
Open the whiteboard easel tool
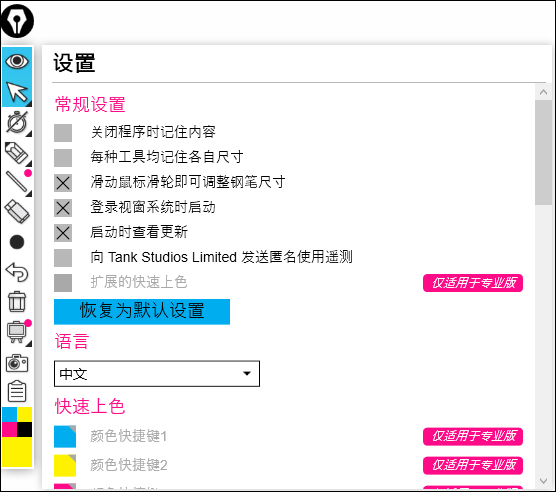17,332
